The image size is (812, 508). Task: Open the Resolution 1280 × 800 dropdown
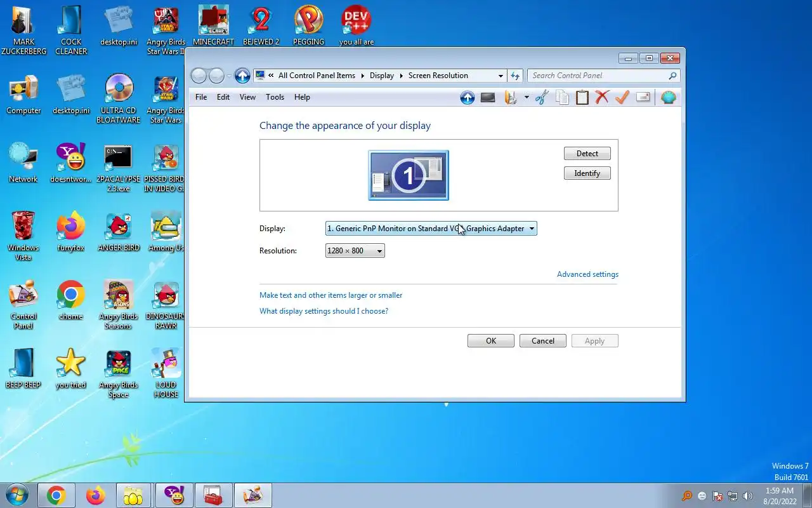[355, 251]
